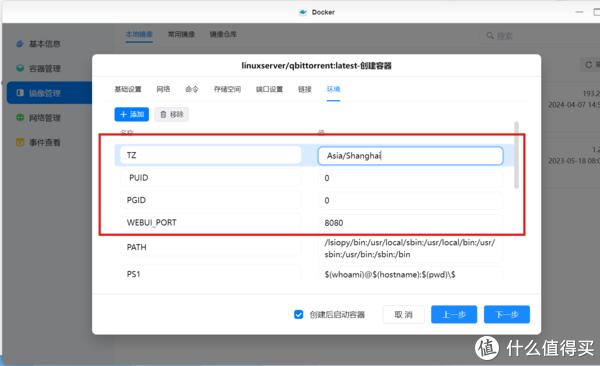Click the 取消 button

(x=404, y=314)
